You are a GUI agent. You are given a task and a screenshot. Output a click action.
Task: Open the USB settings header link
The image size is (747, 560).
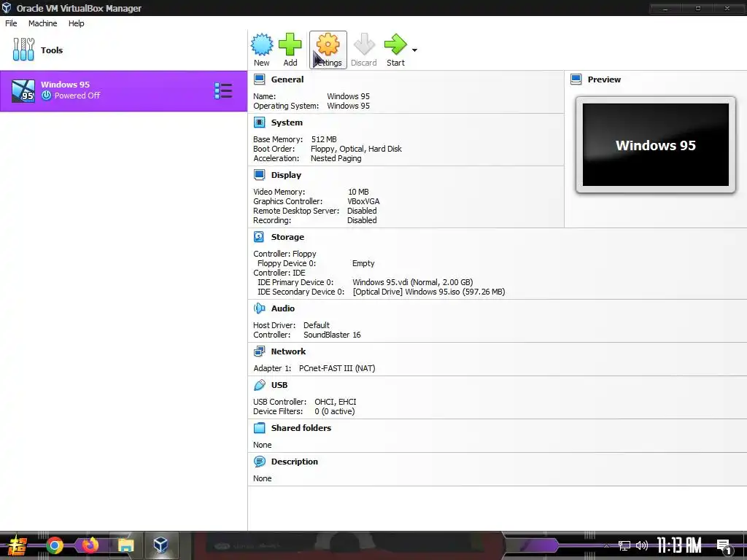coord(279,385)
